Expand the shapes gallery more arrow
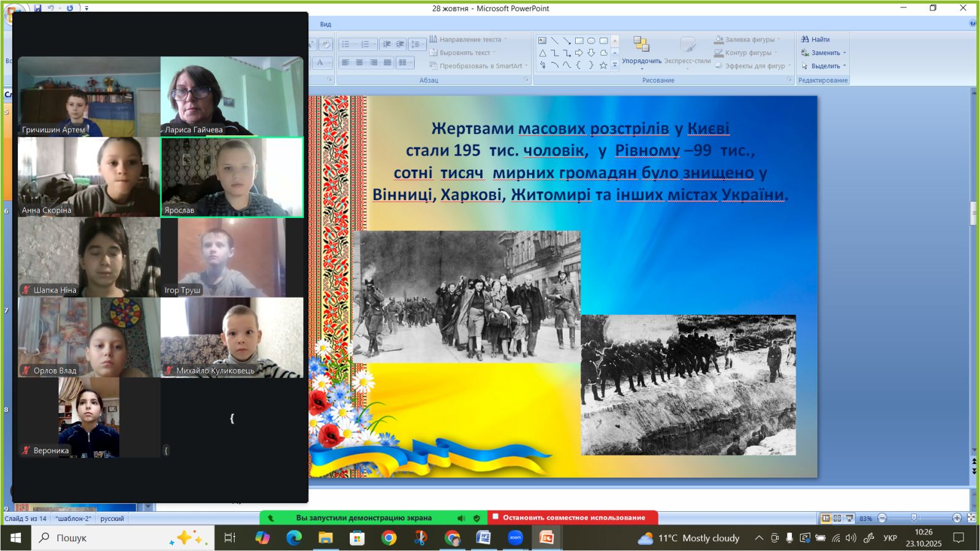Viewport: 980px width, 551px height. pos(615,65)
